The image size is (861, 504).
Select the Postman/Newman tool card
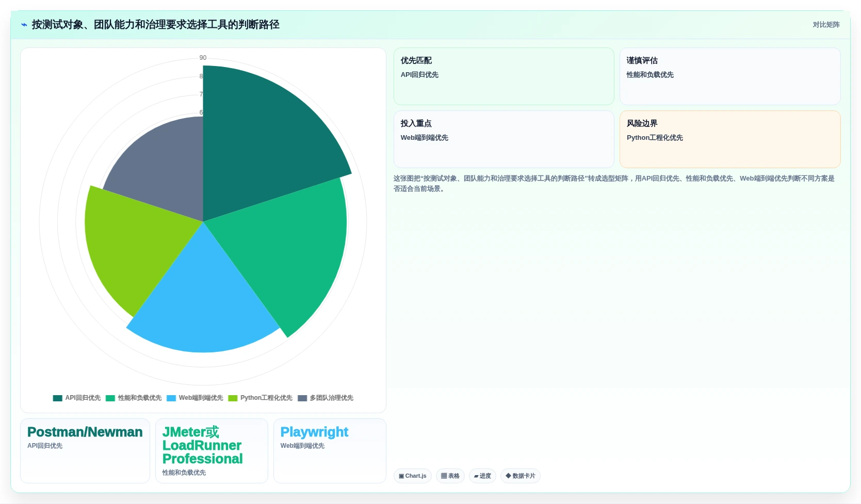point(85,451)
